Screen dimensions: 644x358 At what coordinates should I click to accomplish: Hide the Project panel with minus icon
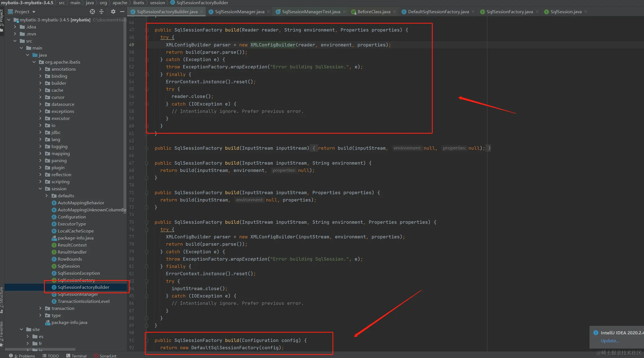122,12
